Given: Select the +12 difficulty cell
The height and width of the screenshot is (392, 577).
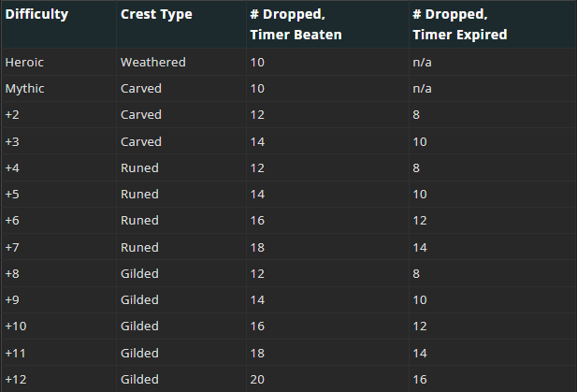Looking at the screenshot, I should click(15, 380).
